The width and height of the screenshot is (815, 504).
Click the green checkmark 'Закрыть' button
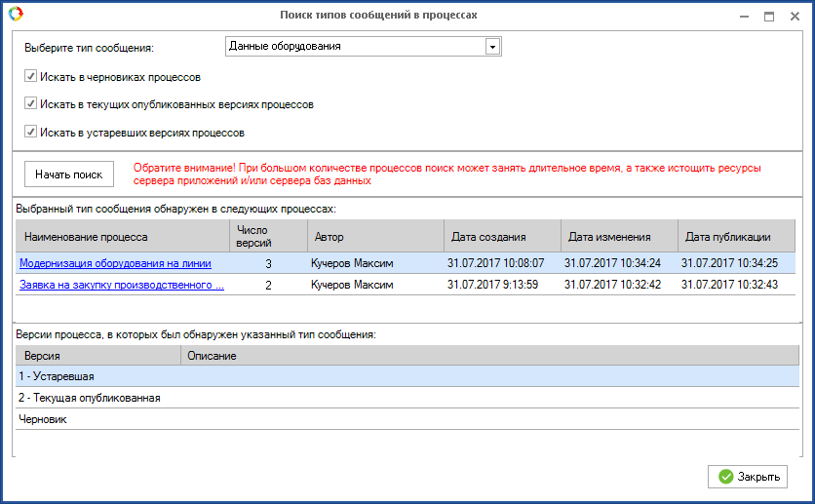(748, 477)
